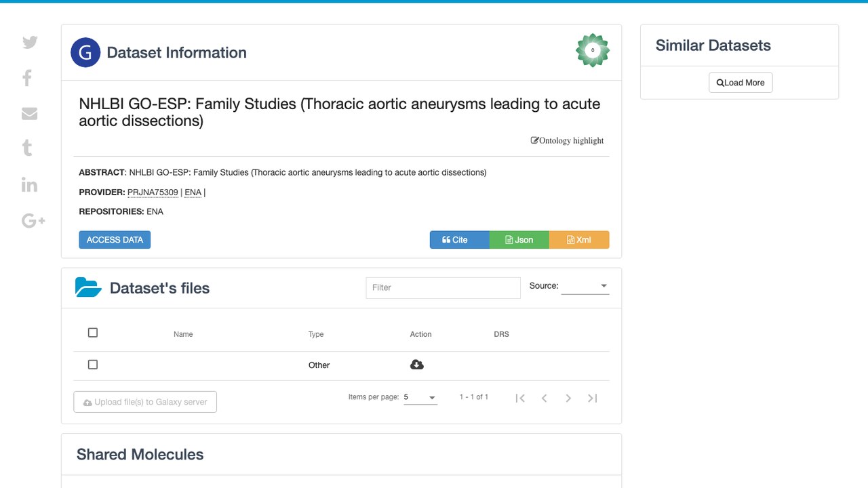The width and height of the screenshot is (868, 488).
Task: Export dataset as Json
Action: [x=519, y=240]
